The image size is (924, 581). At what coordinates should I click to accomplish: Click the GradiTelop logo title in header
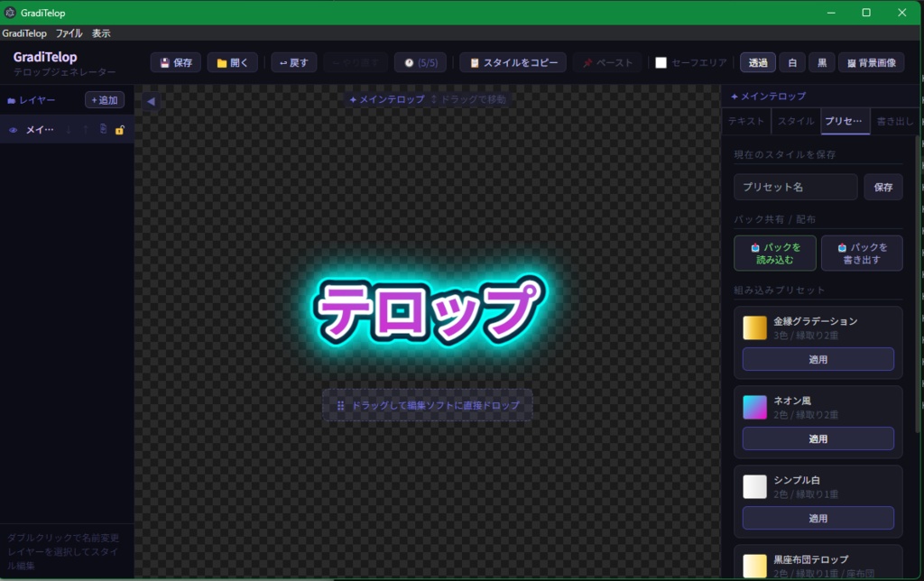point(45,57)
